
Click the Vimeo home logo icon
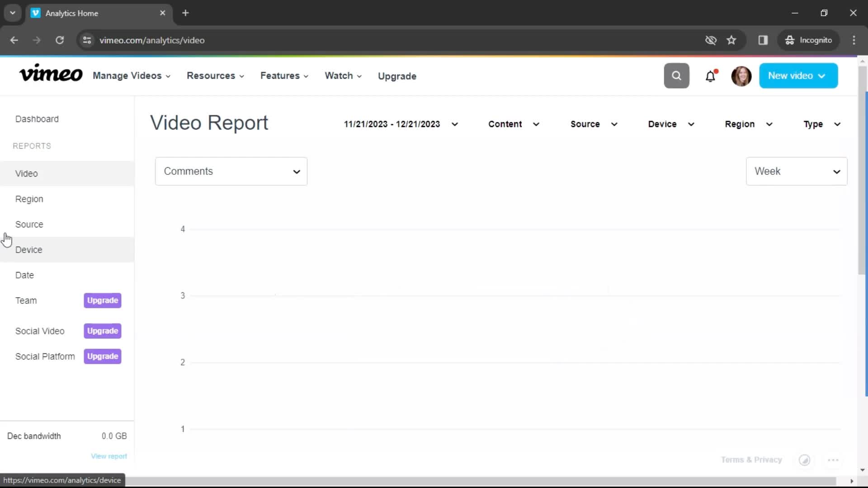coord(50,75)
